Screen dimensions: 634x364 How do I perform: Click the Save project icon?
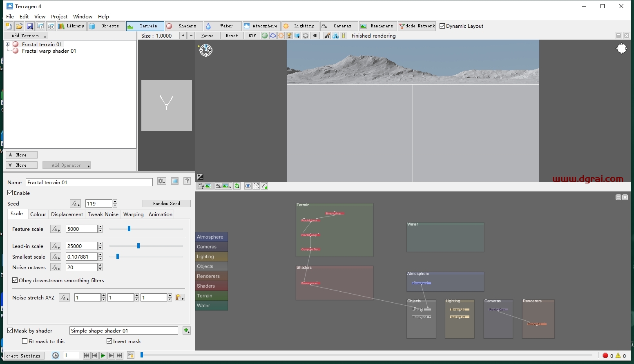(30, 26)
